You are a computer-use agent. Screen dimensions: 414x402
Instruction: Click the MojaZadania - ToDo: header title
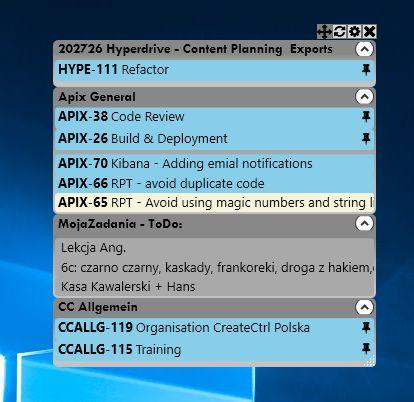click(x=120, y=224)
